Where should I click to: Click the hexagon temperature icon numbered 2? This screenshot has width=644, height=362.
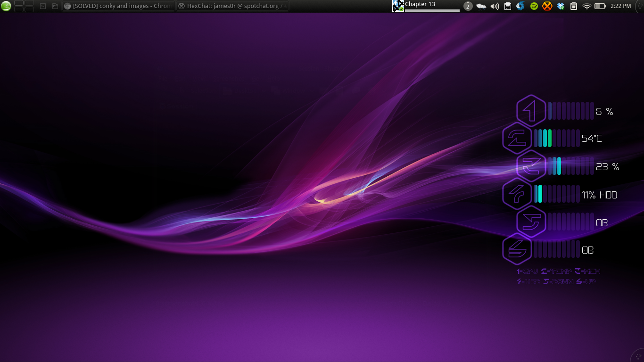click(517, 139)
